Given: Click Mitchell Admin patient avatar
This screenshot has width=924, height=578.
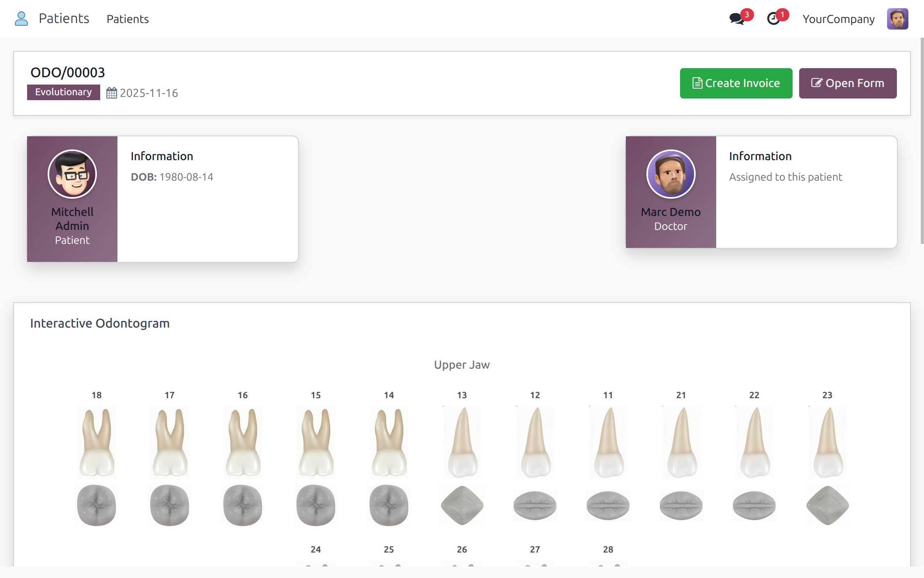Looking at the screenshot, I should [72, 174].
